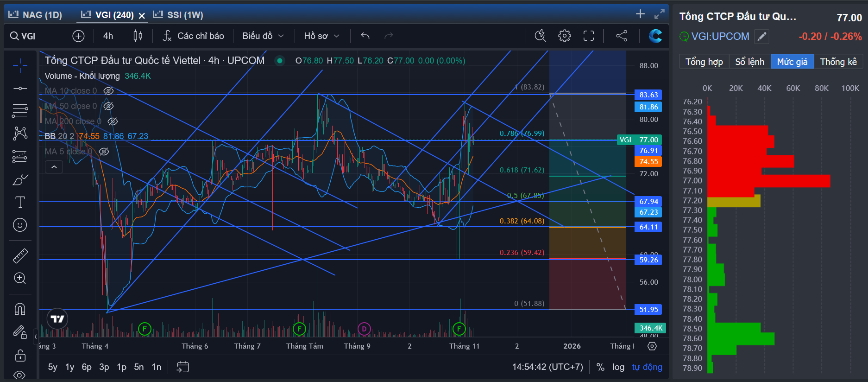Select the Mức giá tab

[792, 62]
